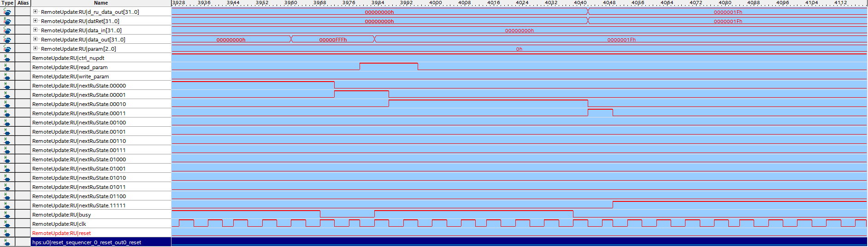Screen dimensions: 868x247
Task: Expand the data_in[31..0] bus
Action: pyautogui.click(x=35, y=30)
